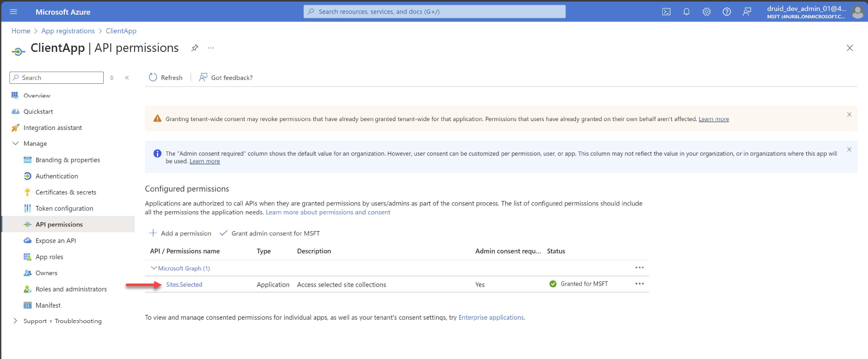This screenshot has width=868, height=359.
Task: Open the help question mark menu
Action: [x=727, y=12]
